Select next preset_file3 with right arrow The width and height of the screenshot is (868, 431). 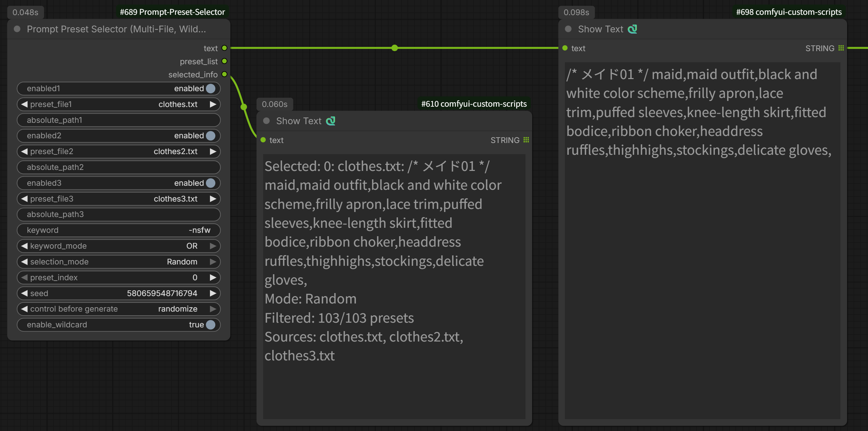point(213,199)
